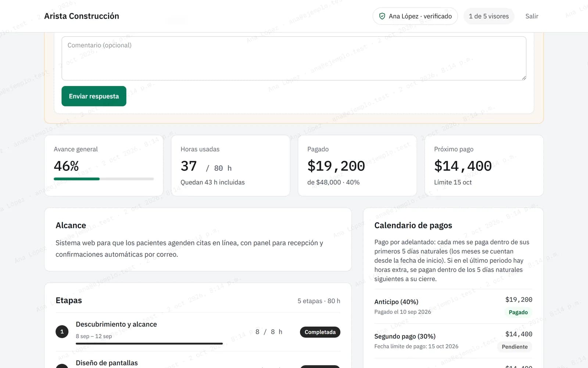Click "de $48,000 · 40%" text
Image resolution: width=588 pixels, height=368 pixels.
tap(333, 182)
